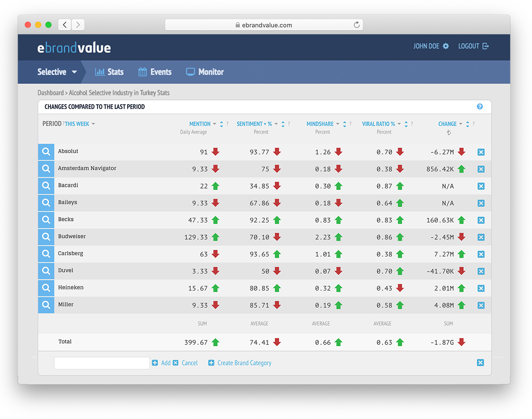This screenshot has height=419, width=532.
Task: Click the X icon in bottom footer bar
Action: tap(480, 363)
